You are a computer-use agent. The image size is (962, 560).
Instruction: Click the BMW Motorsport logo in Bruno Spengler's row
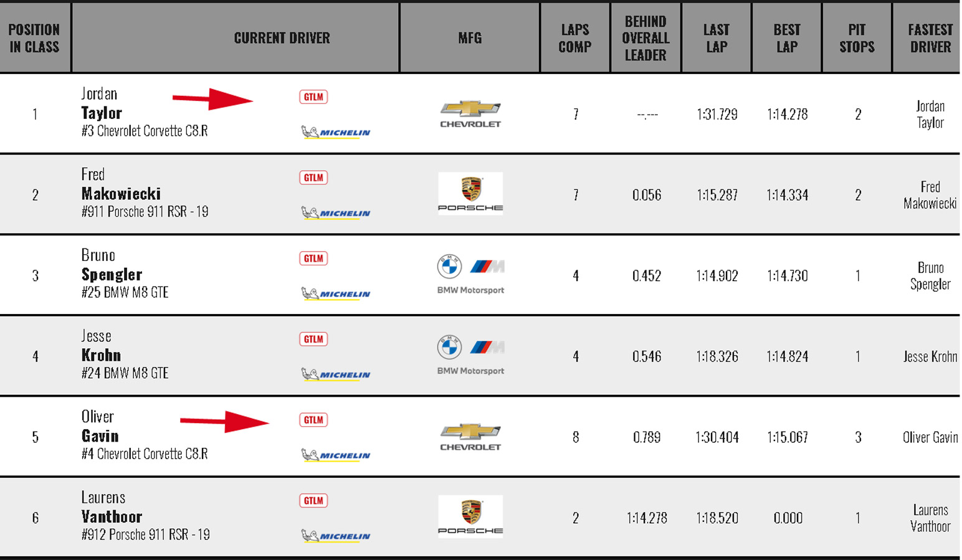point(470,275)
